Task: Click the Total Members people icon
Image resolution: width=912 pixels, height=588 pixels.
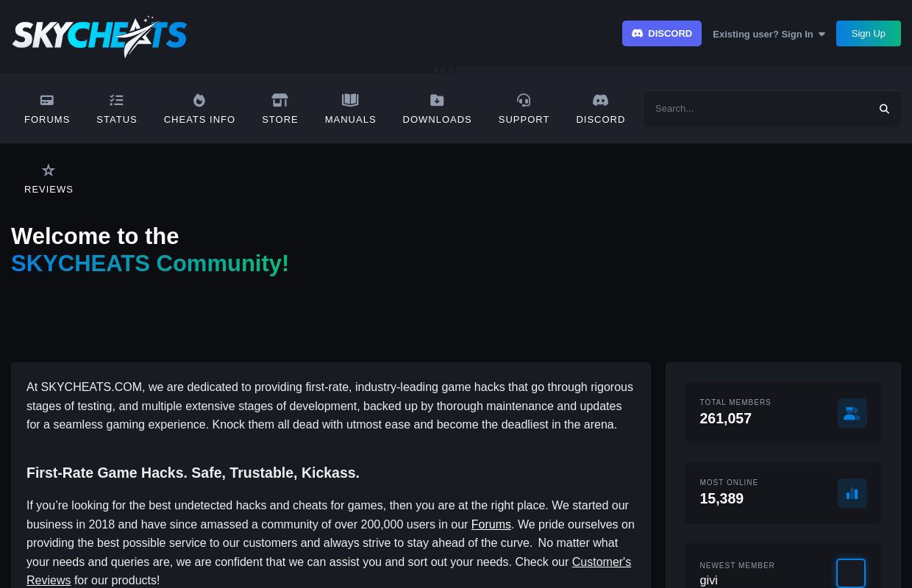Action: (852, 413)
